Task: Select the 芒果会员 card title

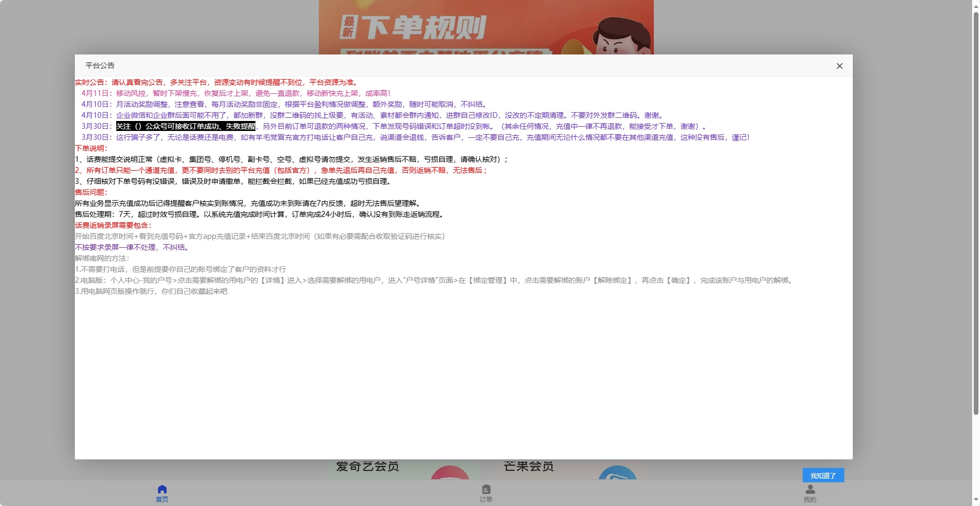Action: [x=529, y=466]
